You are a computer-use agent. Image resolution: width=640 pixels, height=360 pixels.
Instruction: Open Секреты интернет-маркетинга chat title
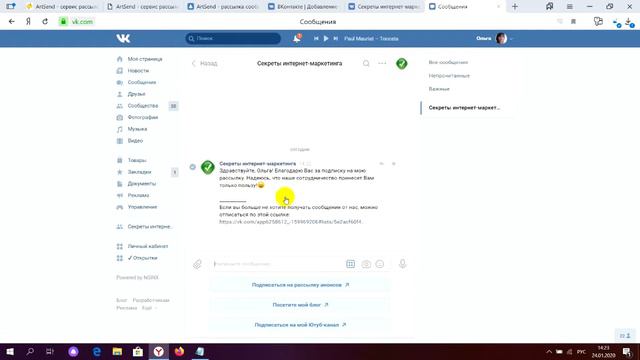click(300, 63)
